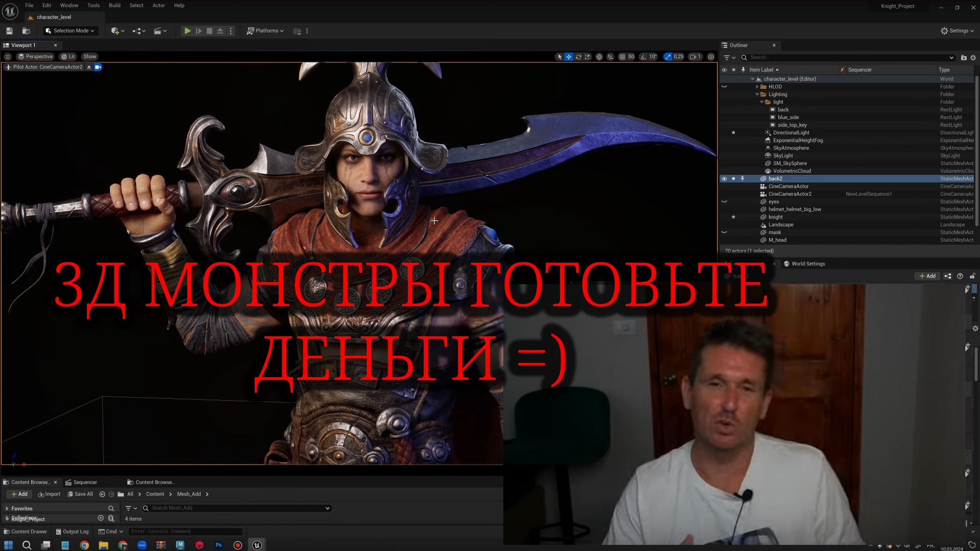The image size is (980, 551).
Task: Open the Build menu
Action: 115,5
